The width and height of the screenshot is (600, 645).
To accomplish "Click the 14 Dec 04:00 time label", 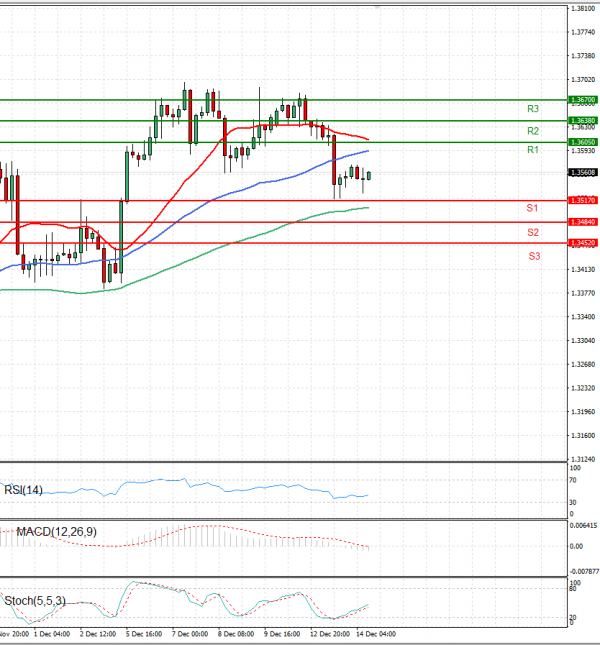I will point(376,634).
